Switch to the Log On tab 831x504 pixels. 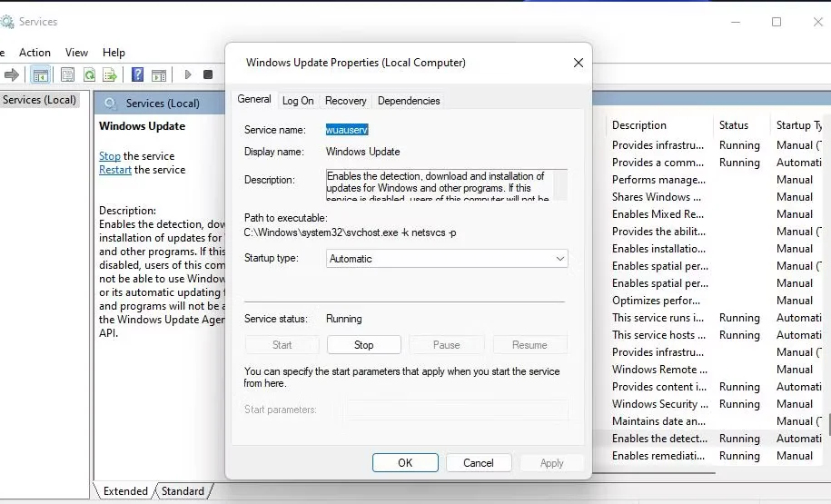[x=298, y=101]
